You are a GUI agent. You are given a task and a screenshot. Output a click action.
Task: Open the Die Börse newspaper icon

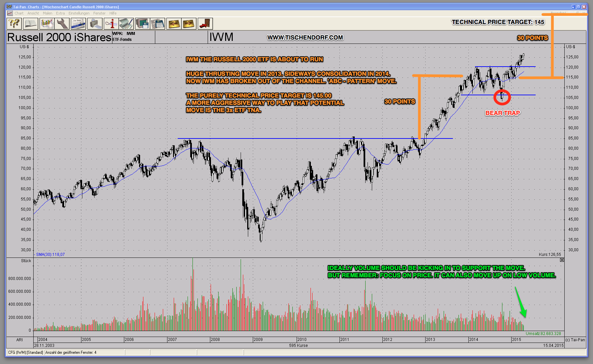click(78, 24)
